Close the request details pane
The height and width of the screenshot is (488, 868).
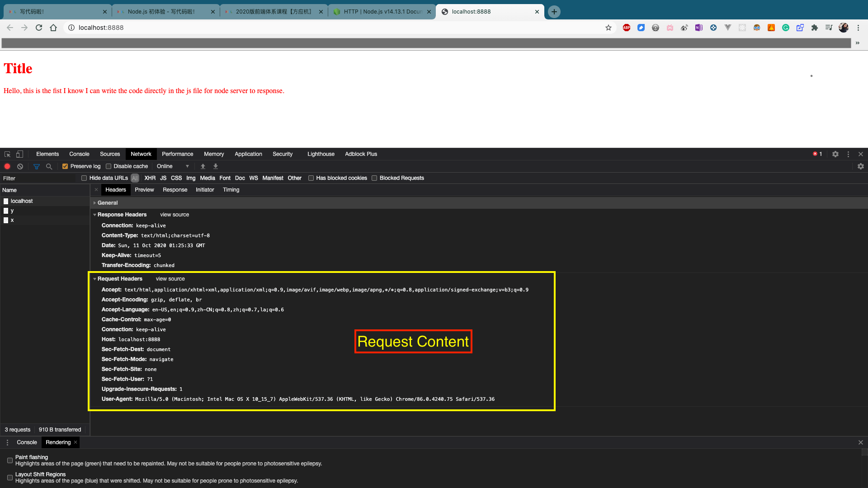click(96, 190)
